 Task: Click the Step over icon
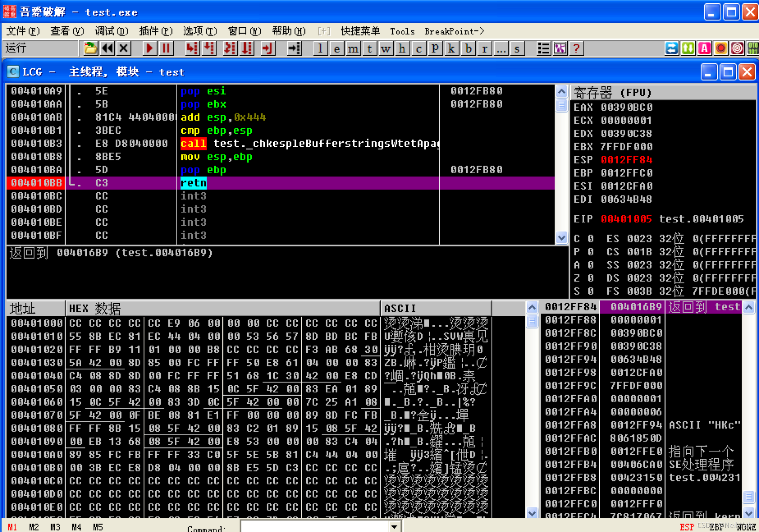[210, 48]
